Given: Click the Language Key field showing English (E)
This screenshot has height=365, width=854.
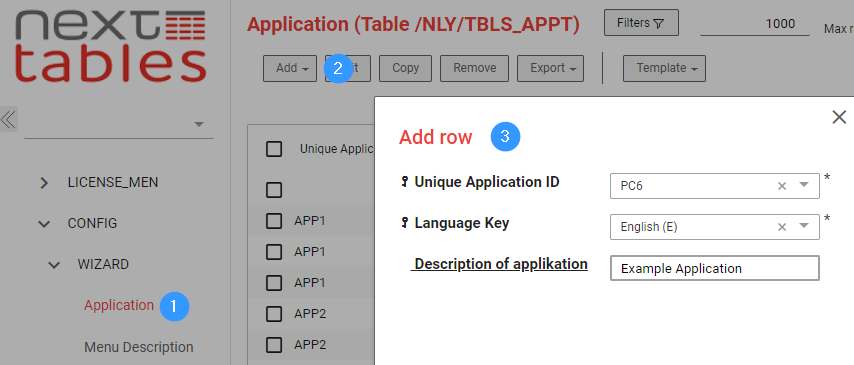Looking at the screenshot, I should pyautogui.click(x=715, y=227).
